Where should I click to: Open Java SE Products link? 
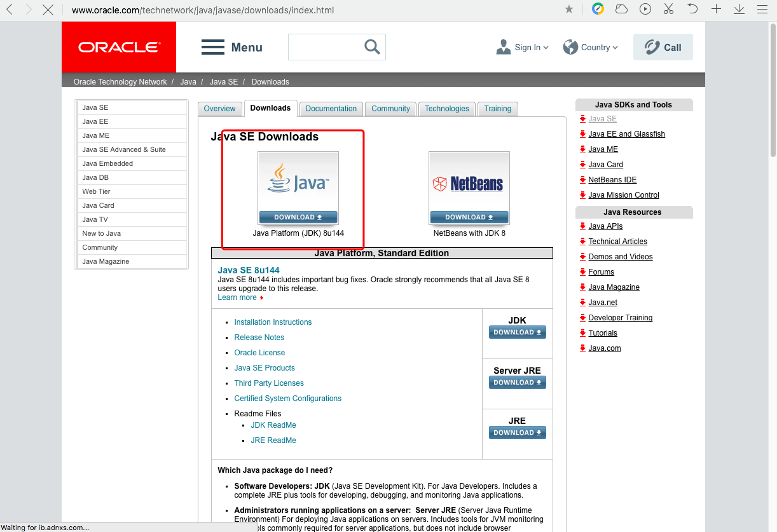(x=265, y=368)
